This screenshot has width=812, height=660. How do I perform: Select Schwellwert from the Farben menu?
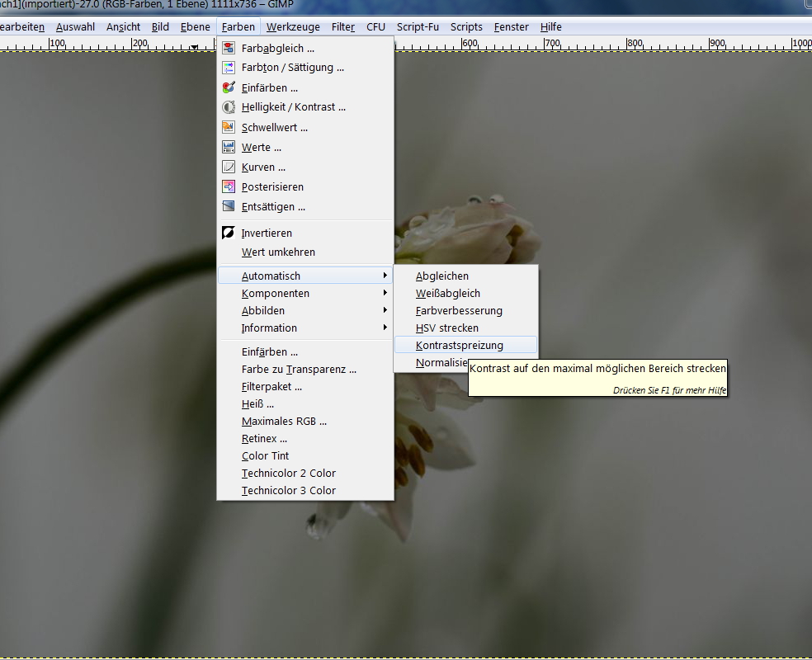point(305,127)
